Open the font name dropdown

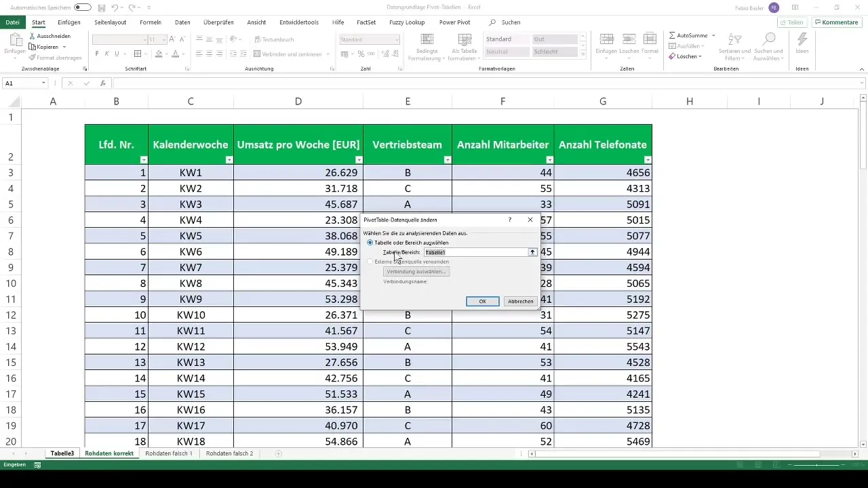point(144,39)
